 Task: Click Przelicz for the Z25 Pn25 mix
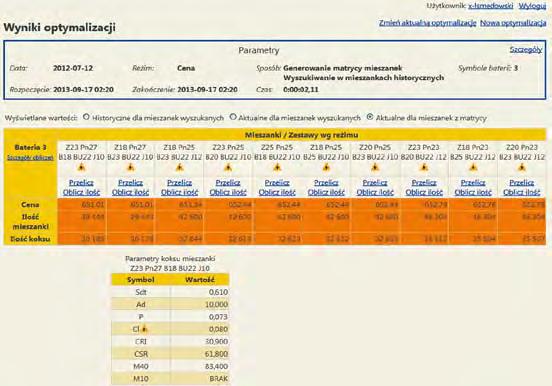(x=277, y=182)
